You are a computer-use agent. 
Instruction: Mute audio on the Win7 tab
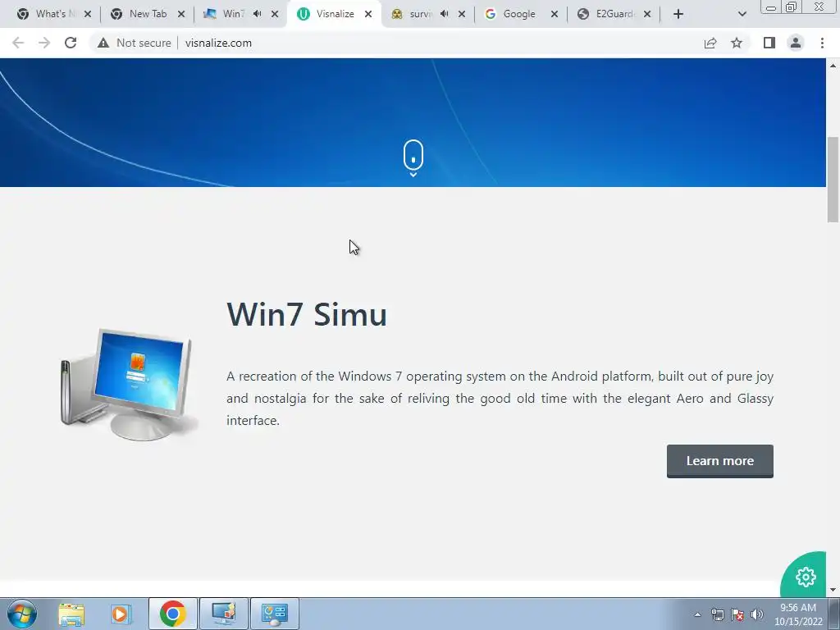coord(257,14)
